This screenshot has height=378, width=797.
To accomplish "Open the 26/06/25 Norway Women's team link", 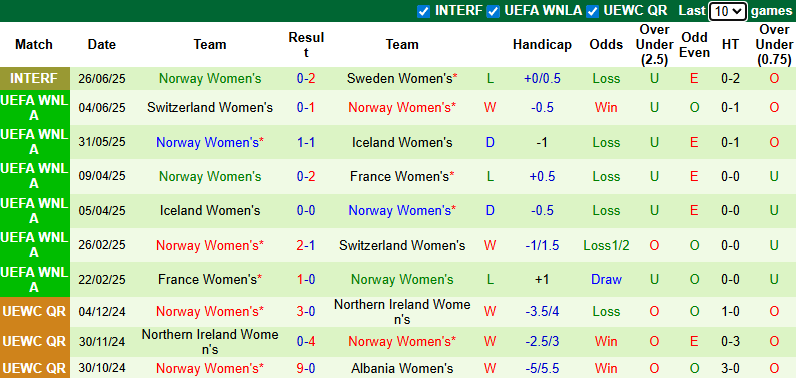I will tap(210, 79).
